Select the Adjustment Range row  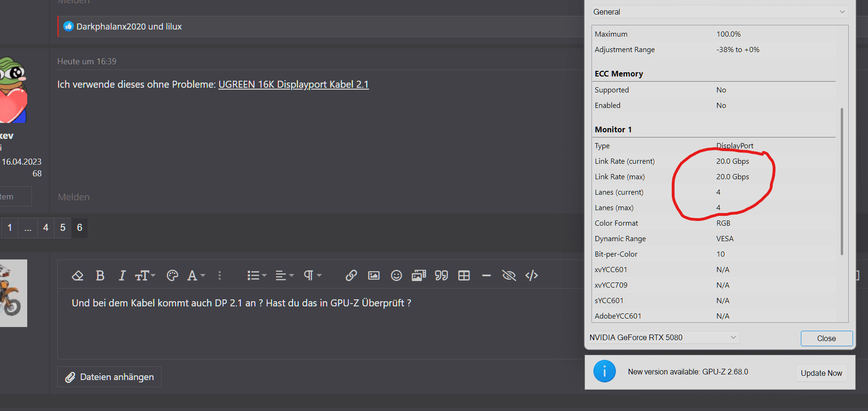(x=714, y=49)
